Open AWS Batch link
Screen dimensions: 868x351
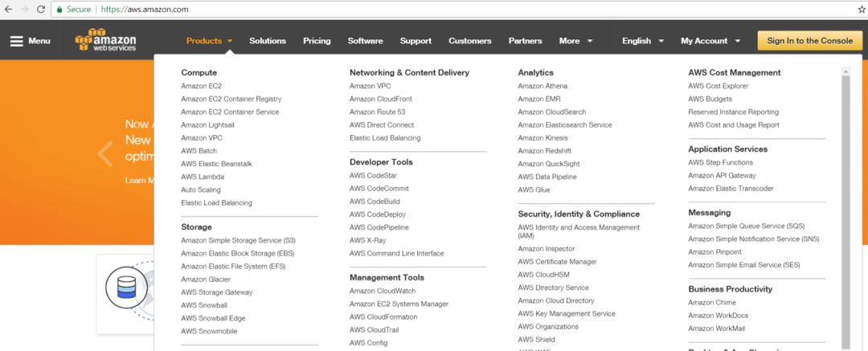tap(199, 151)
